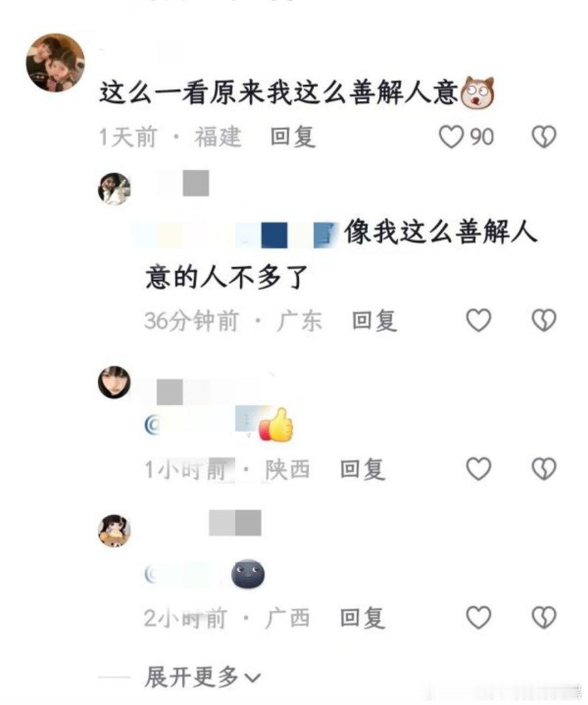Tap the thumbs-up emoji in Shaanxi reply

[x=276, y=425]
